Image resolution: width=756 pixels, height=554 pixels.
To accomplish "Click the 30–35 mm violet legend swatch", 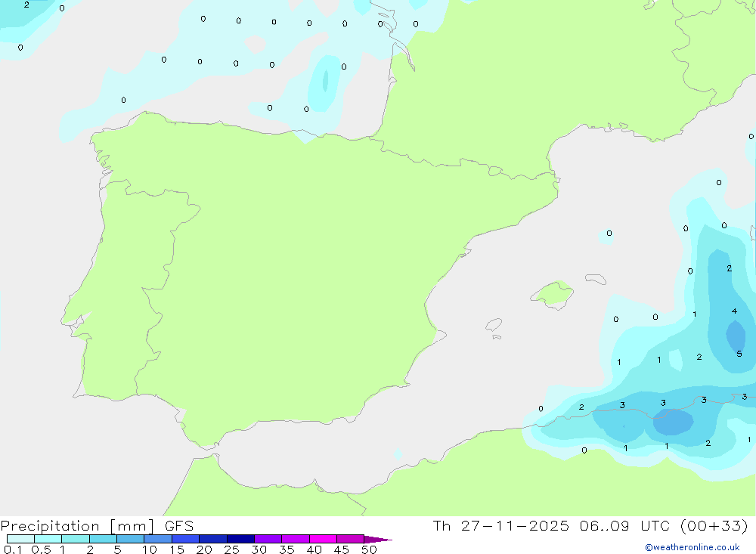I will [268, 539].
